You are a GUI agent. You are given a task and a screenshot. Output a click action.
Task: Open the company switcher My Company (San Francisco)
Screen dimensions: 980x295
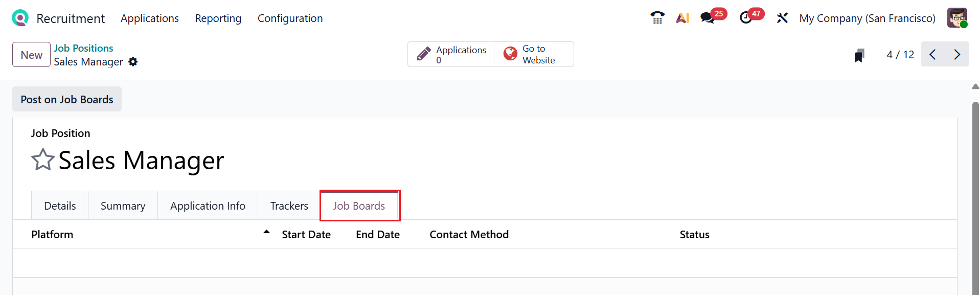point(867,18)
